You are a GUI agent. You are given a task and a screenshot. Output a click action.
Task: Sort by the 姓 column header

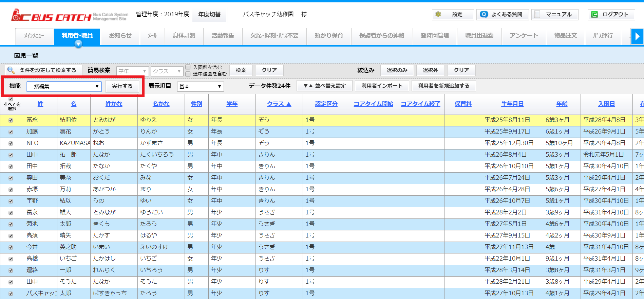(40, 104)
